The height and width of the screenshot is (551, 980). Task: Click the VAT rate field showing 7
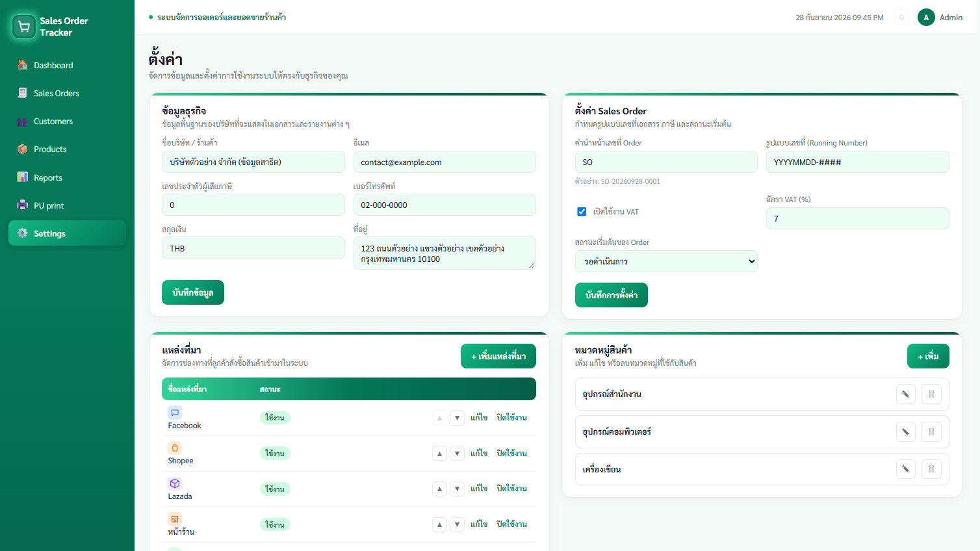point(858,218)
